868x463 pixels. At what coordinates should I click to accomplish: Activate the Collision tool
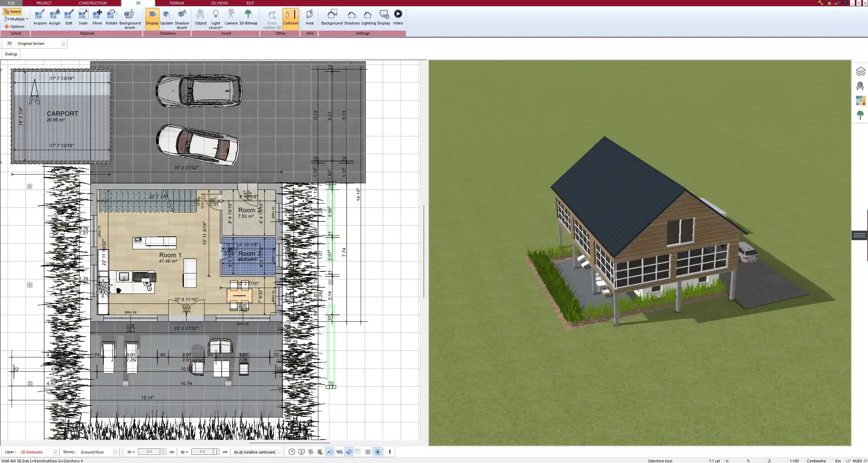pos(290,18)
